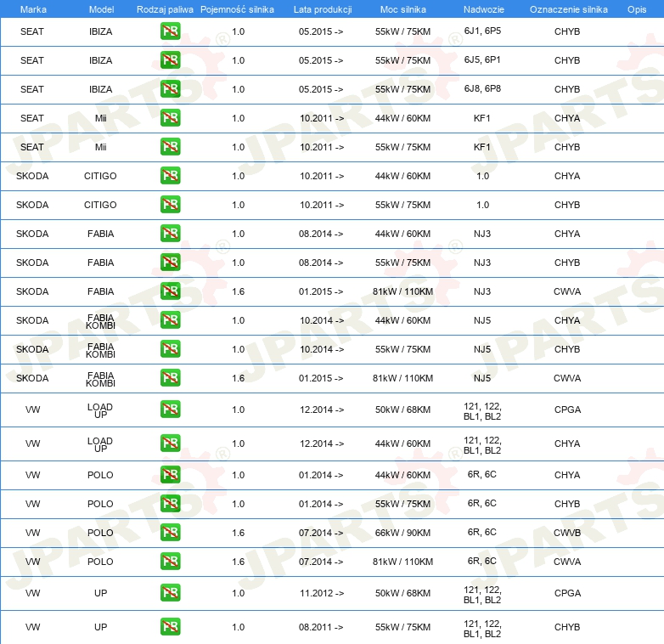Screen dimensions: 664x644
Task: Click 1.6 engine size in FABIA NJ3 row
Action: [x=239, y=291]
